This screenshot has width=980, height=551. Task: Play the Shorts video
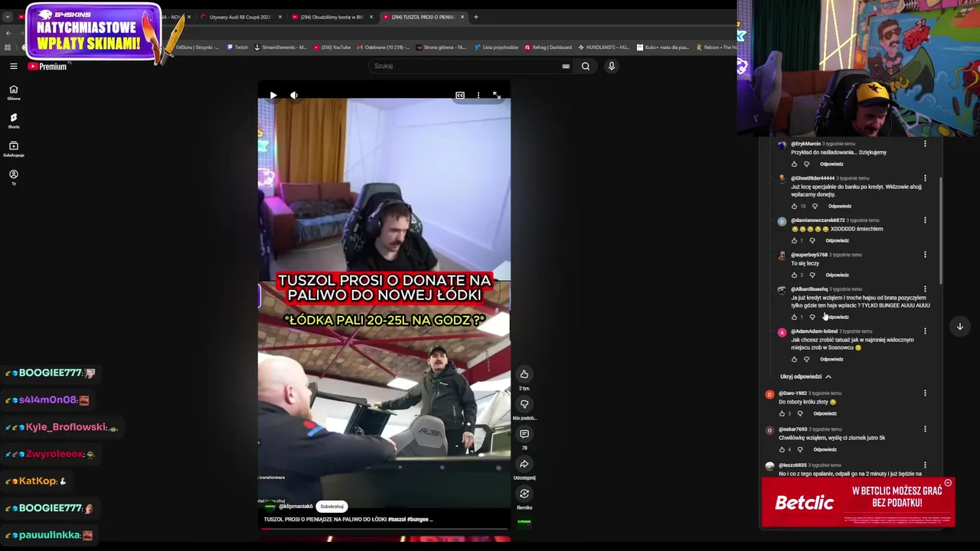[x=273, y=96]
